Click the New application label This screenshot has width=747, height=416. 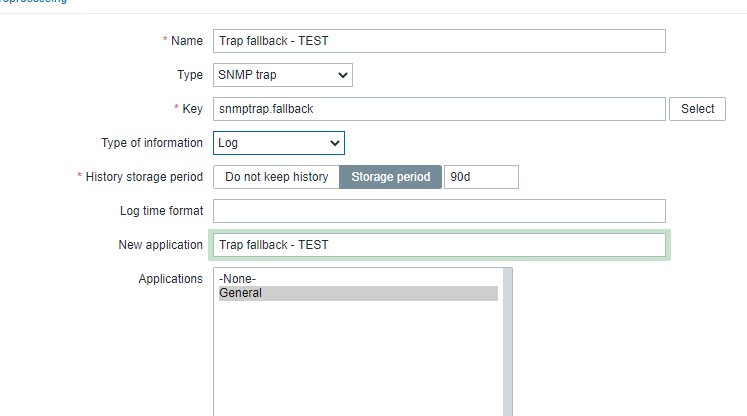160,245
